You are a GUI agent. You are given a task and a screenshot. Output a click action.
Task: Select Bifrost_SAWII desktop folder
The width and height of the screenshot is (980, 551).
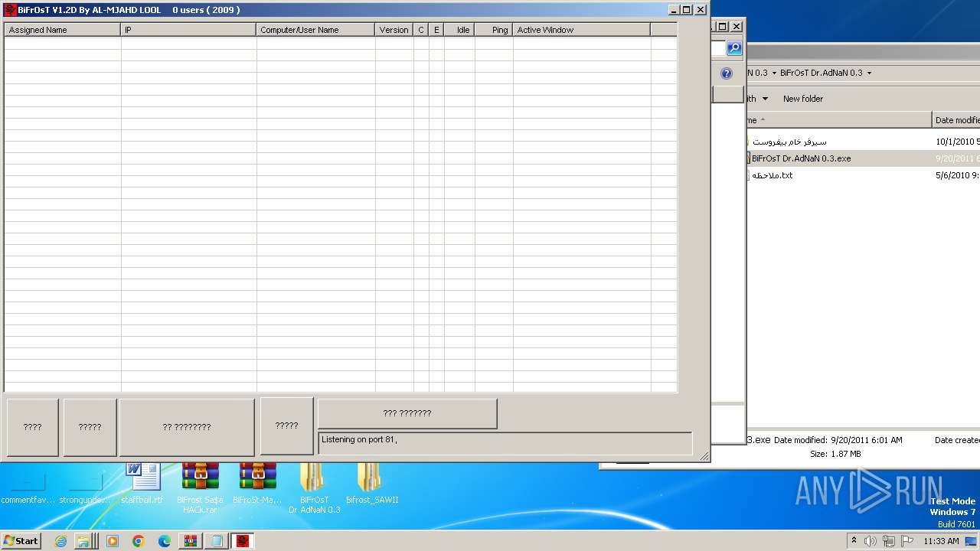372,484
